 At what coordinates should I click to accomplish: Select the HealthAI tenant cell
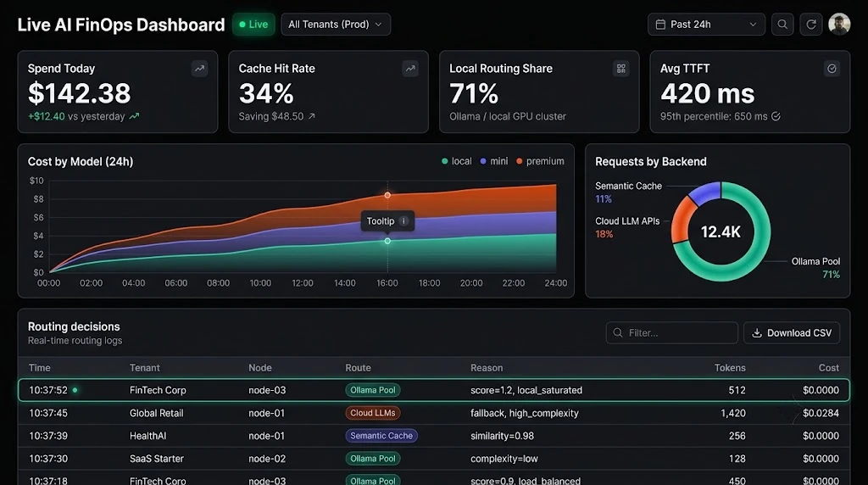click(147, 436)
